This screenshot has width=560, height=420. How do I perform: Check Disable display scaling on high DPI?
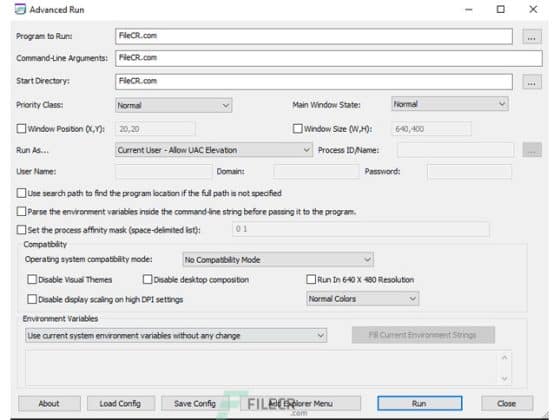(x=32, y=299)
